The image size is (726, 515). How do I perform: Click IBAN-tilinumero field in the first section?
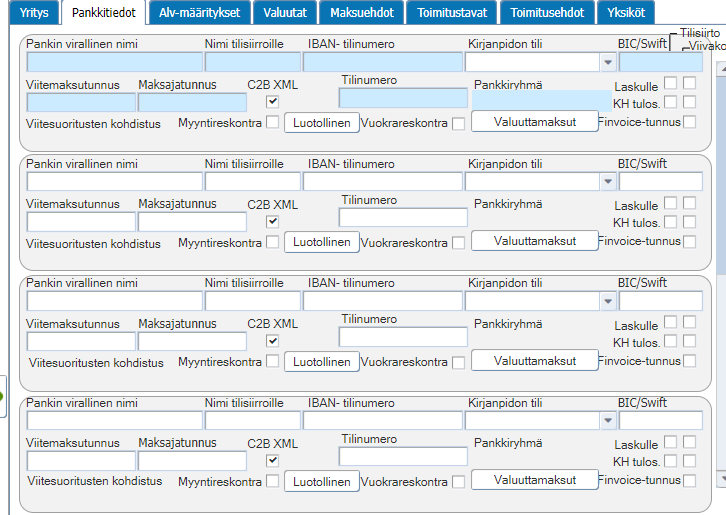point(383,62)
